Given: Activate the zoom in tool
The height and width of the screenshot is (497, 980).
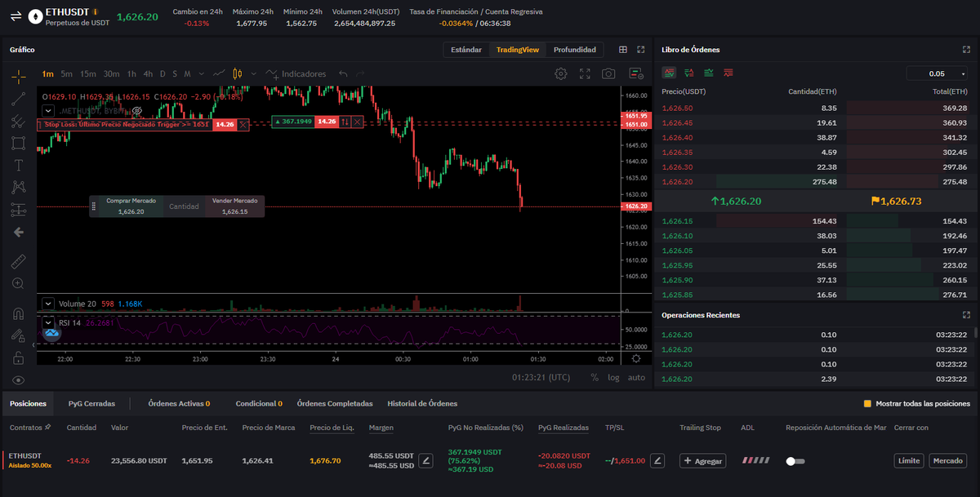Looking at the screenshot, I should coord(18,283).
